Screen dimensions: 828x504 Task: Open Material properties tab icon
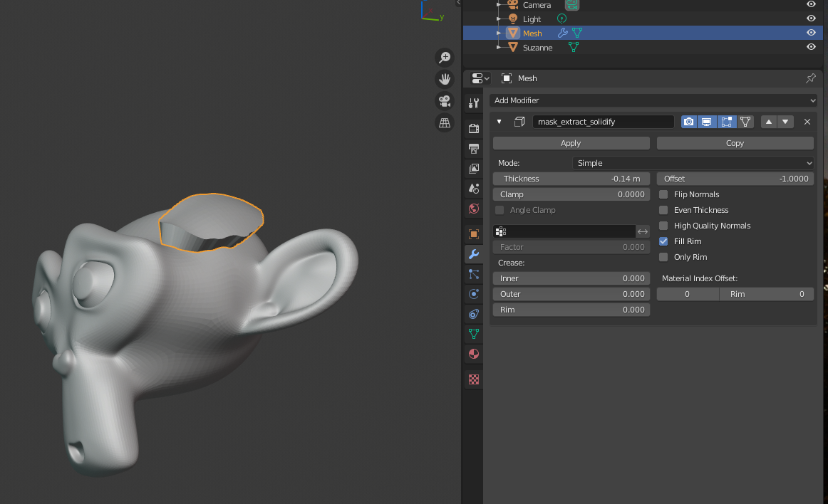click(x=474, y=354)
